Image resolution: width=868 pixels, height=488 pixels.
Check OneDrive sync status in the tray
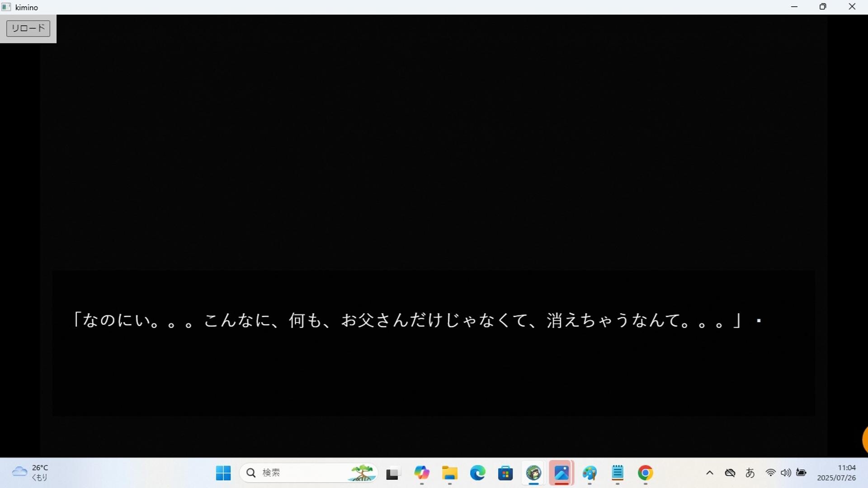point(730,473)
